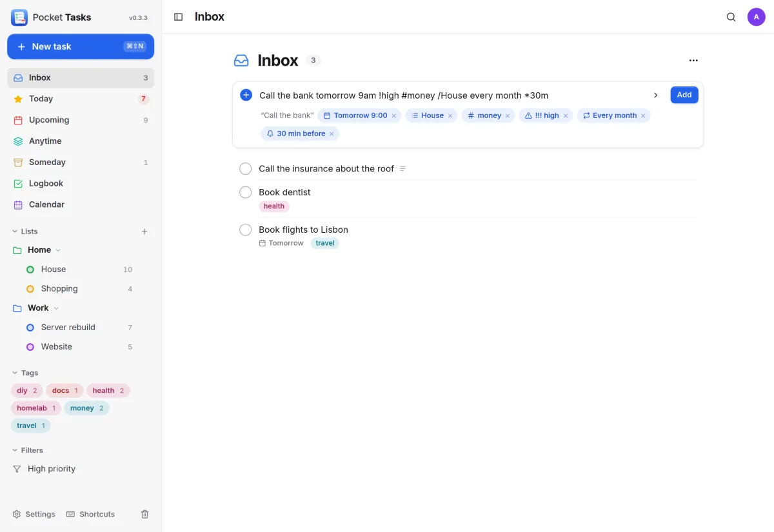Open the notes icon on roof task

(x=403, y=169)
